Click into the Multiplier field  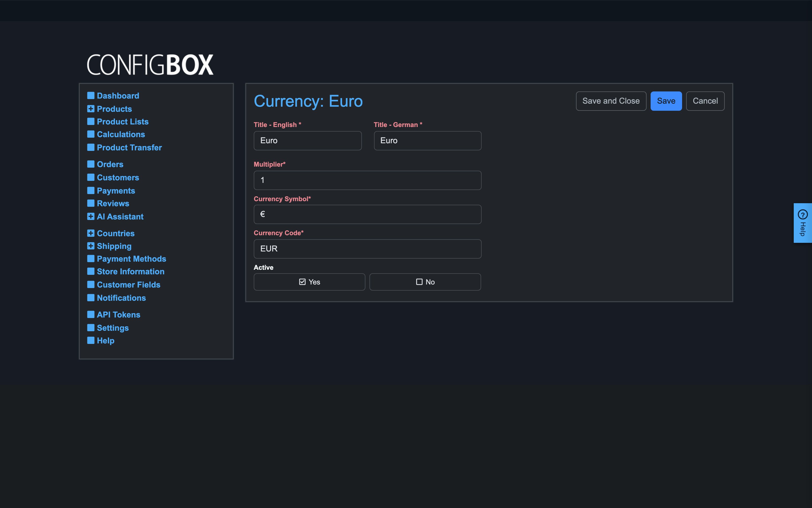pos(367,180)
